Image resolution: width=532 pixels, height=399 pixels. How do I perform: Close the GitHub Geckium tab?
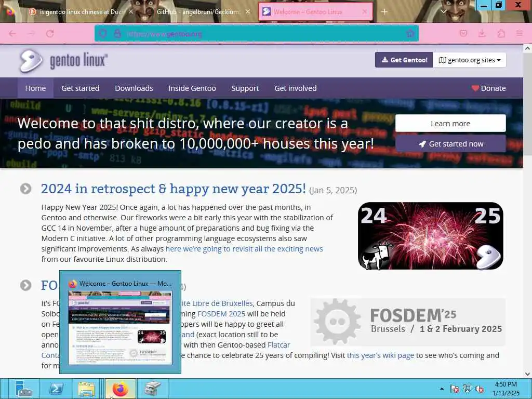click(248, 12)
